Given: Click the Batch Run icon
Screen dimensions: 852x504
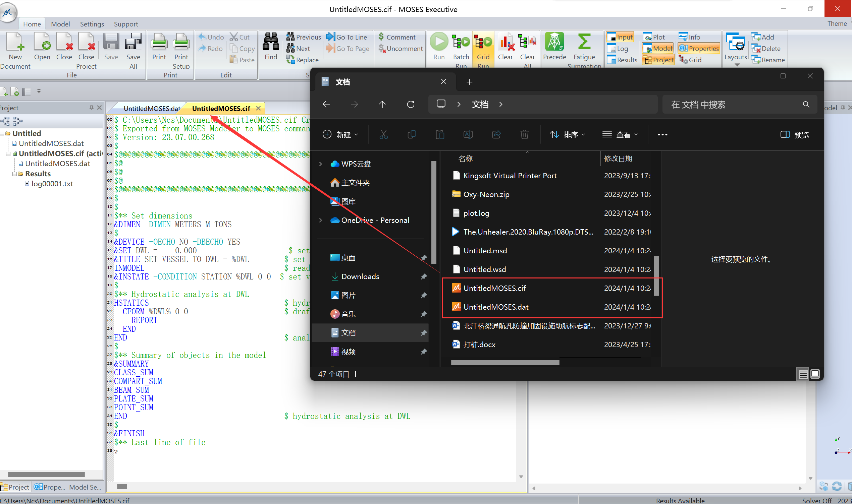Looking at the screenshot, I should (x=461, y=42).
